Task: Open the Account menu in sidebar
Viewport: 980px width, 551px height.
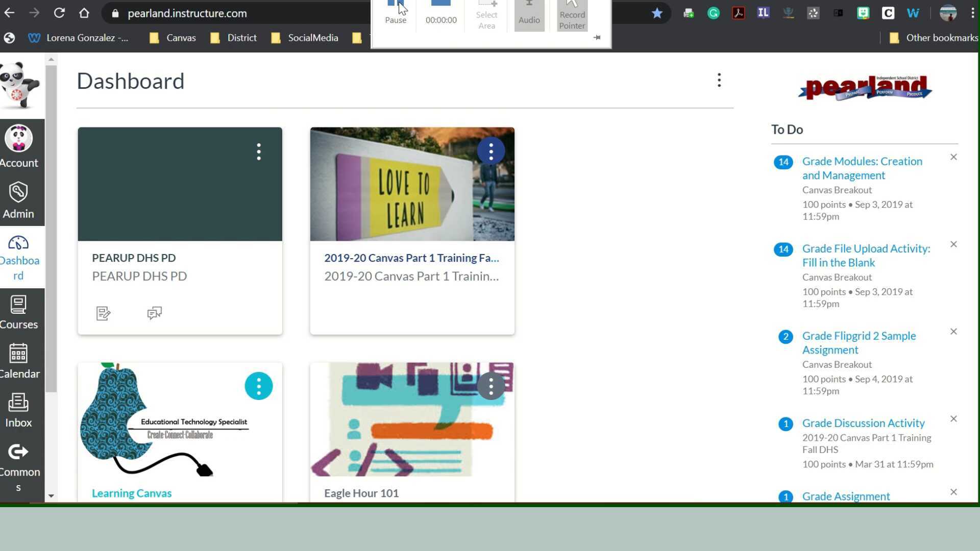Action: [x=19, y=146]
